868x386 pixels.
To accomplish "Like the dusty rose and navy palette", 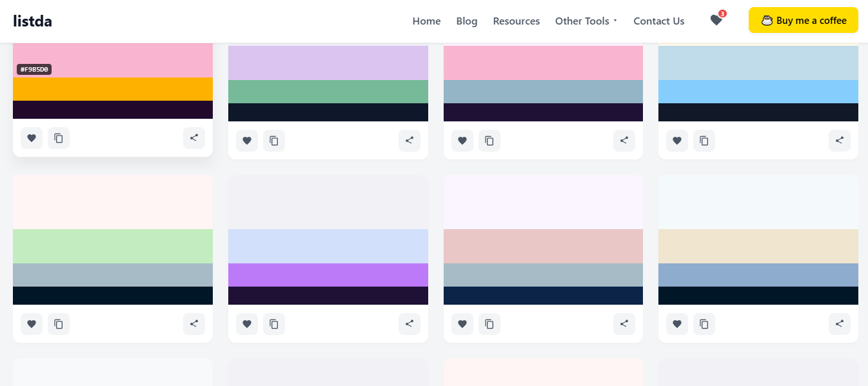I will (462, 324).
